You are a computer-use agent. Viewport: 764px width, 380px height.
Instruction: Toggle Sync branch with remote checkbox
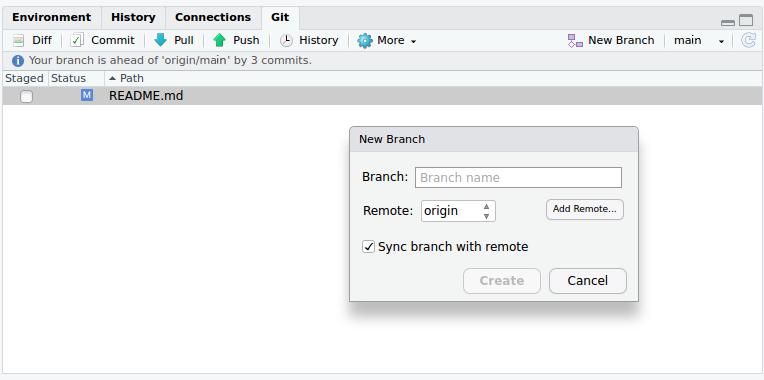point(368,247)
